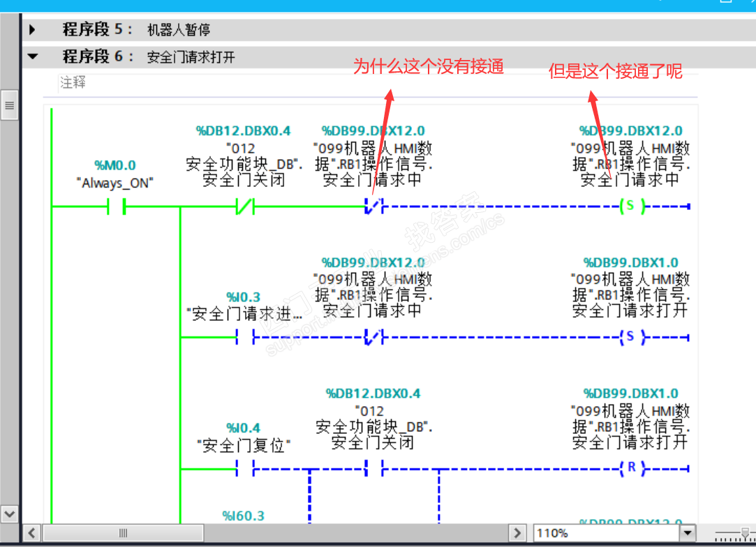756x547 pixels.
Task: Click %DB99.DBX12.0 address on second rung
Action: [x=373, y=262]
